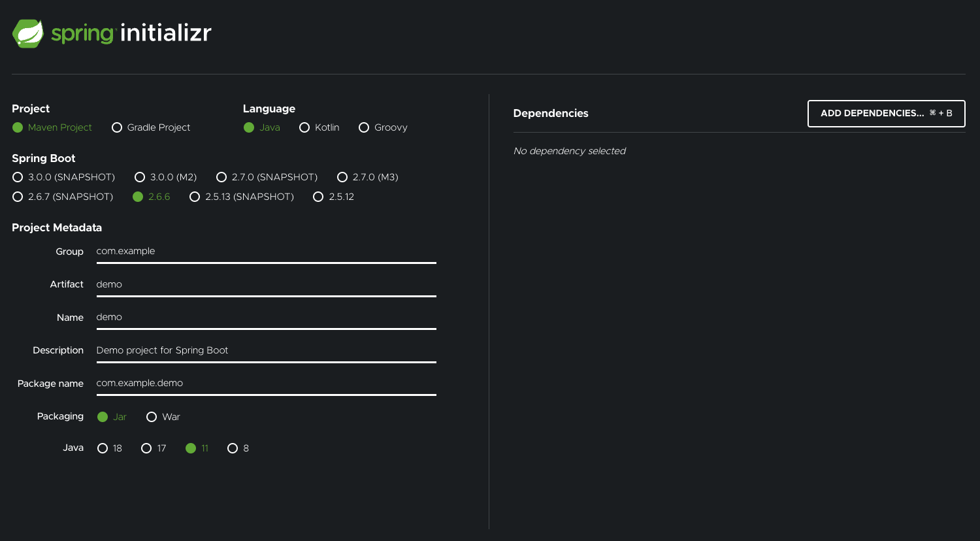Select Spring Boot 3.0.0 (SNAPSHOT)
980x541 pixels.
64,177
